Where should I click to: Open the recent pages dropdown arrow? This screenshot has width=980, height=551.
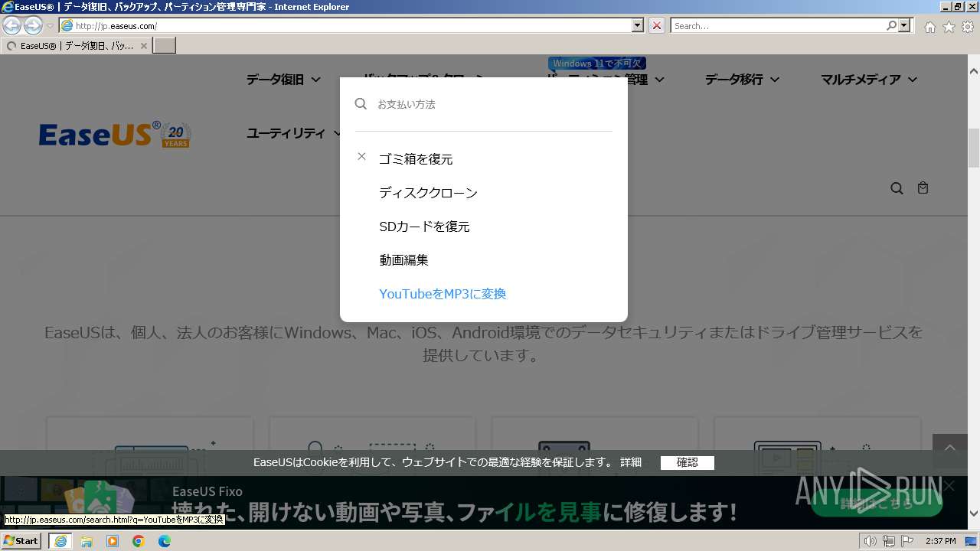(51, 26)
